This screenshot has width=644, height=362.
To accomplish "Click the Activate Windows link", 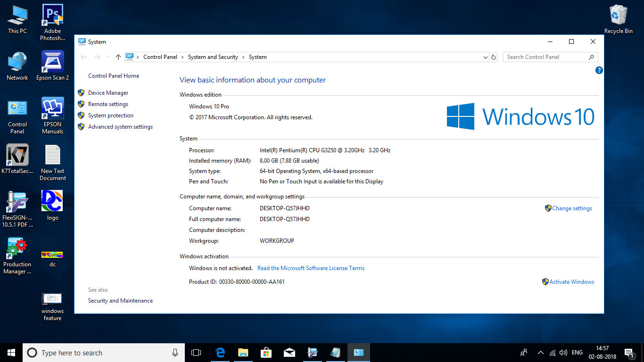I will (571, 282).
